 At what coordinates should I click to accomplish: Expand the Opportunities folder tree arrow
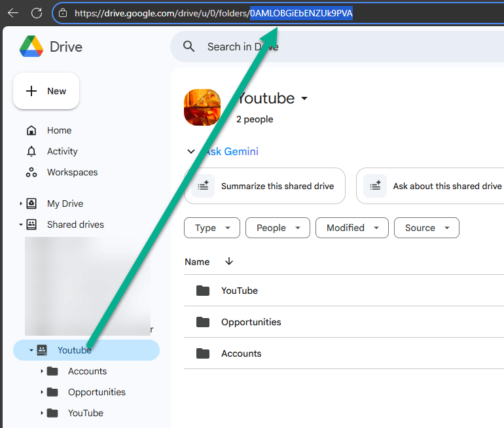(x=41, y=392)
